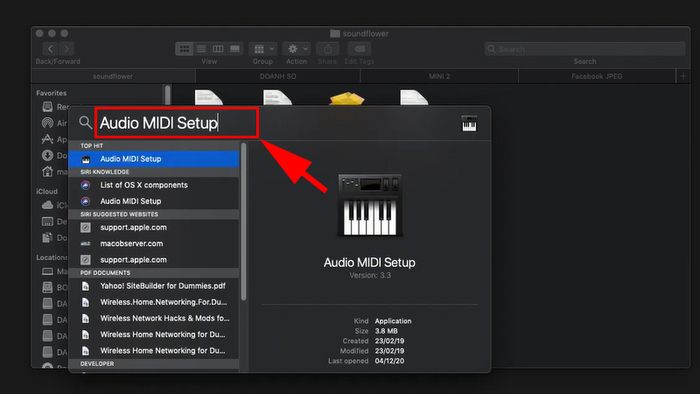Add a new Finder tab with plus button
700x394 pixels.
pyautogui.click(x=683, y=76)
